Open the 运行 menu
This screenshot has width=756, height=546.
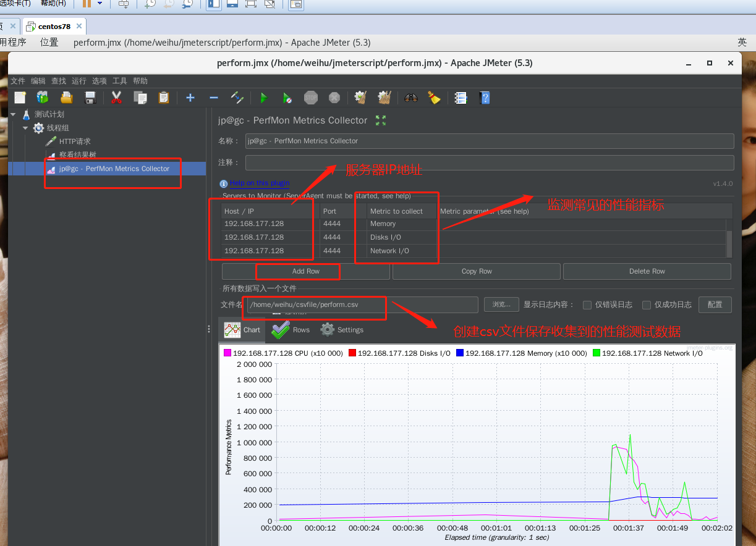tap(79, 81)
